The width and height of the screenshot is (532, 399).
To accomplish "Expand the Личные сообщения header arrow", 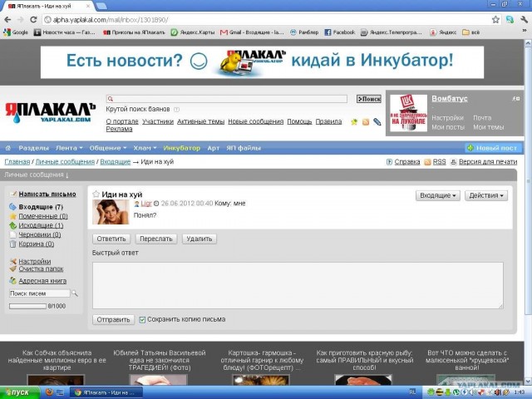I will point(67,175).
